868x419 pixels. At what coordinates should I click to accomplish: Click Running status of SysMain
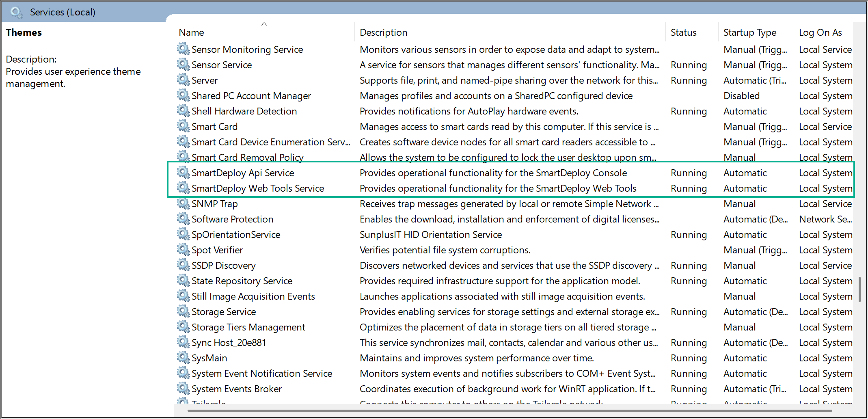(689, 358)
